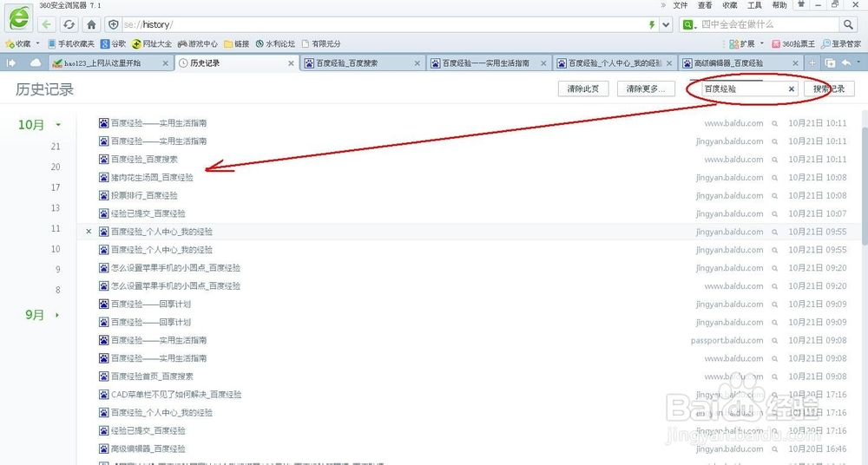Open 水利论坛 bookmark
The image size is (868, 465).
(275, 43)
